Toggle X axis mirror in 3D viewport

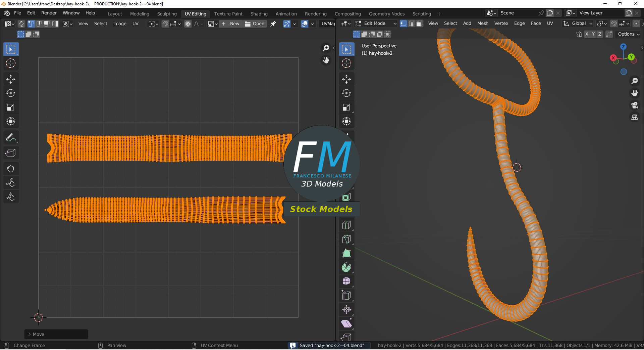587,34
